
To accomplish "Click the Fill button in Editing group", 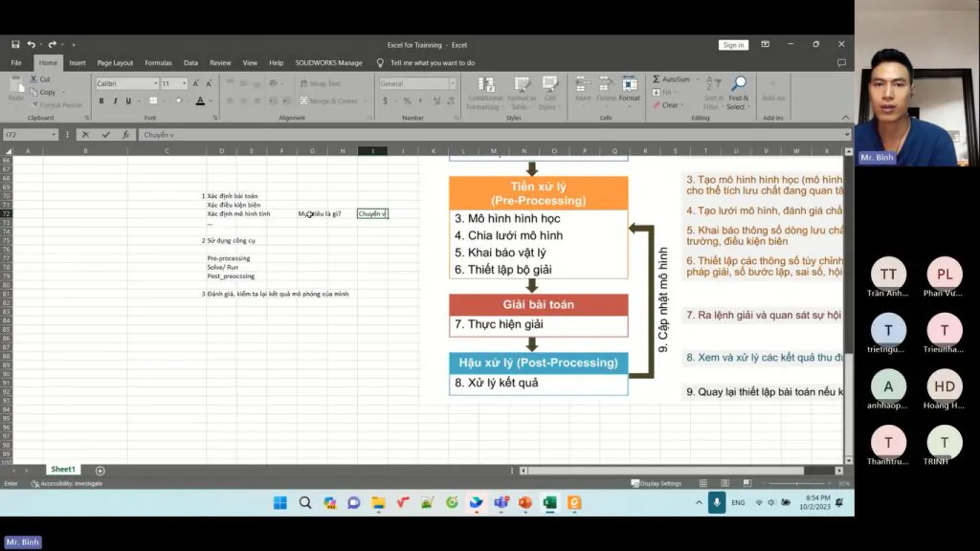I will pos(662,92).
